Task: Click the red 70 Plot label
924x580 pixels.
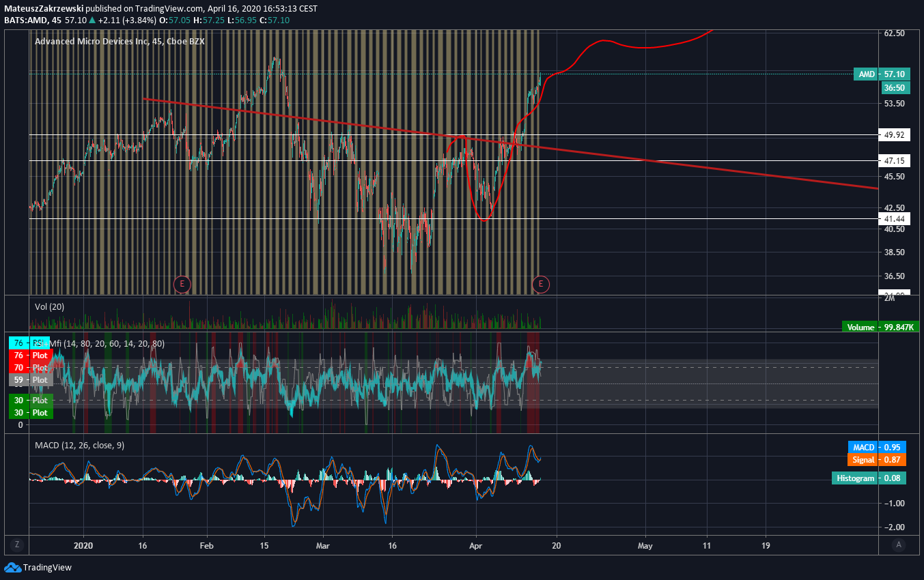Action: [x=31, y=368]
